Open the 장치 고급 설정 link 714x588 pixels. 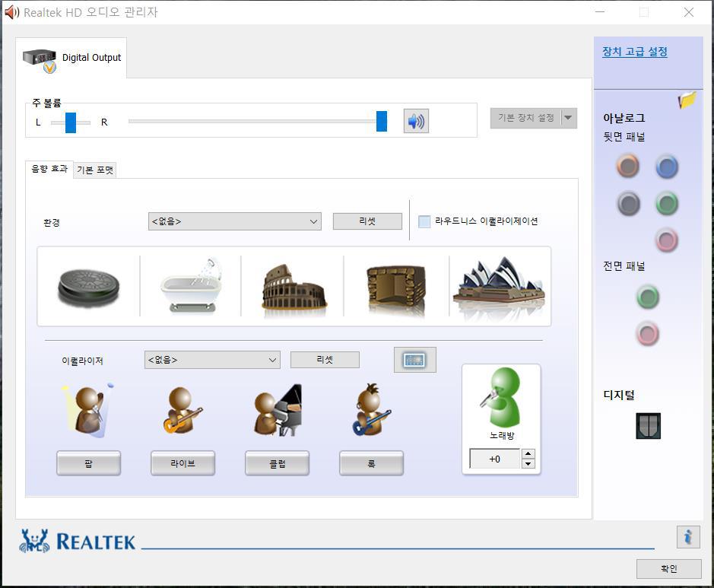(x=635, y=52)
